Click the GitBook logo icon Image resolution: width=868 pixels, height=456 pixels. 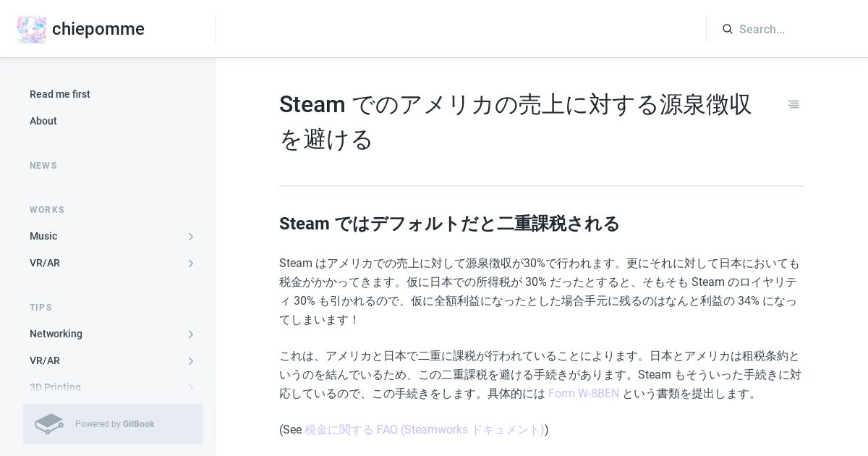coord(49,424)
